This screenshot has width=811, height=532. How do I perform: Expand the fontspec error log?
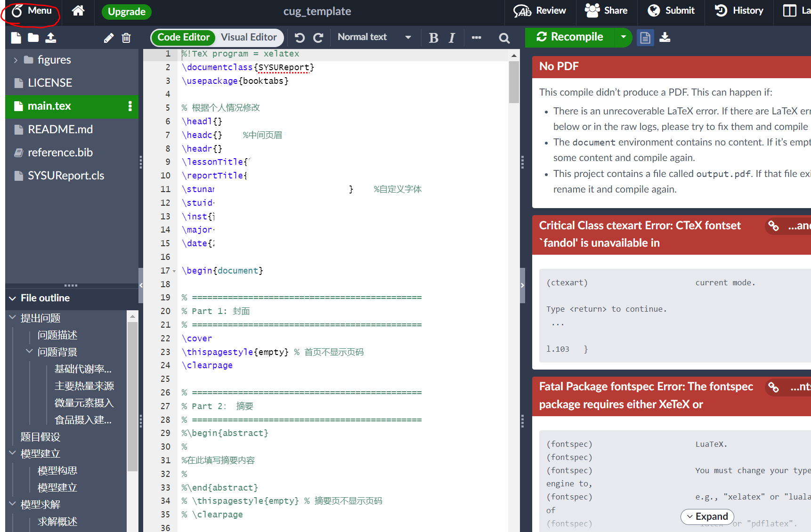(707, 516)
